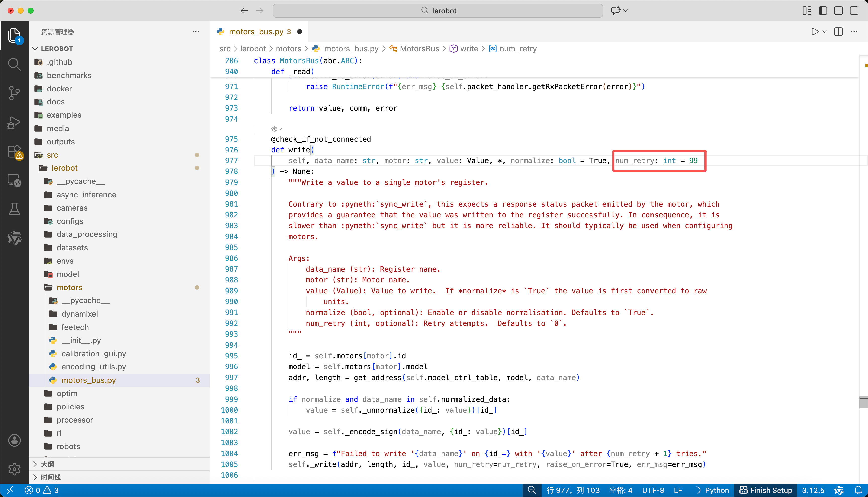Screen dimensions: 868x497
Task: Open the Codex-style extension icon in activity bar
Action: [x=14, y=238]
